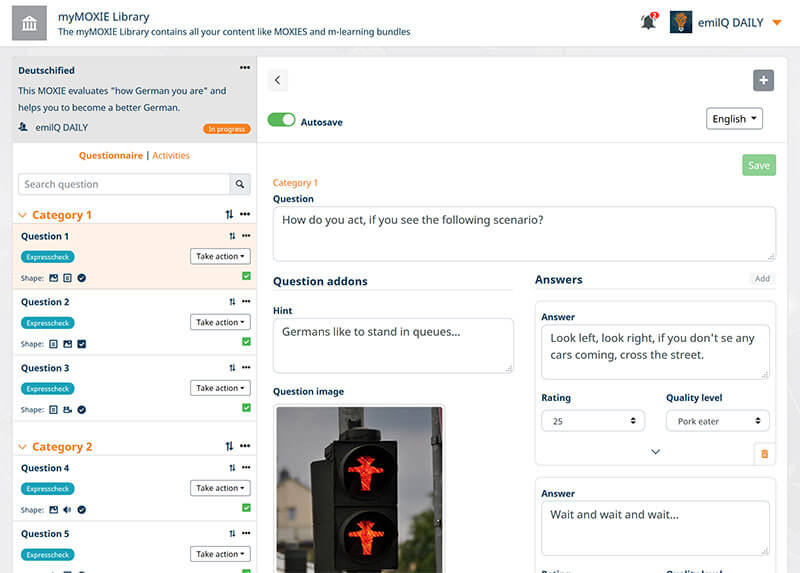Screen dimensions: 800x573
Task: Click Question 2 reorder arrows
Action: 232,302
